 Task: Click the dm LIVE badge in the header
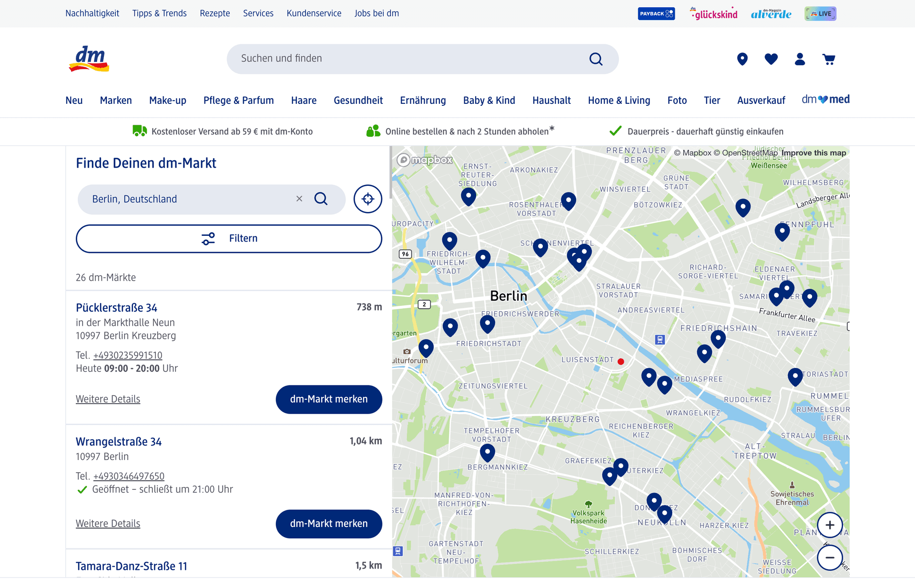pos(820,13)
